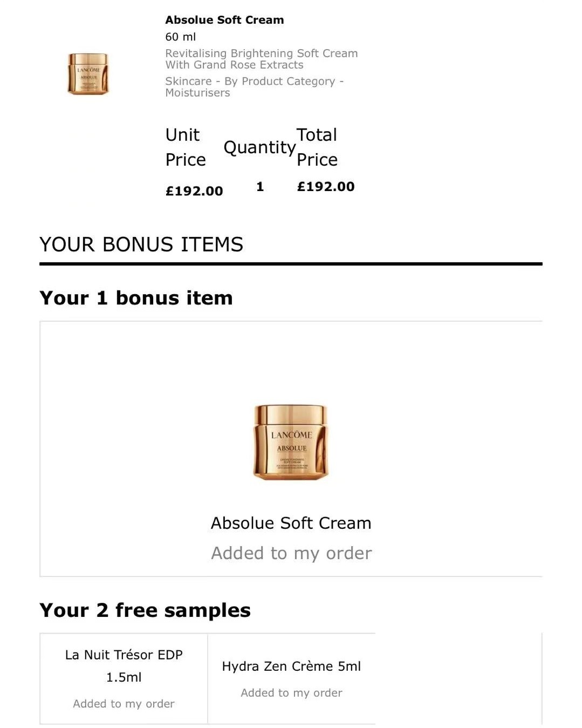Select the bonus Absolue Soft Cream name
The height and width of the screenshot is (728, 582).
tap(291, 523)
